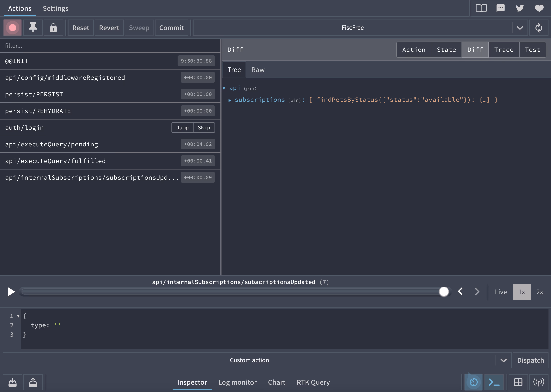Switch to the RTK Query monitor
The image size is (551, 392).
[x=313, y=382]
